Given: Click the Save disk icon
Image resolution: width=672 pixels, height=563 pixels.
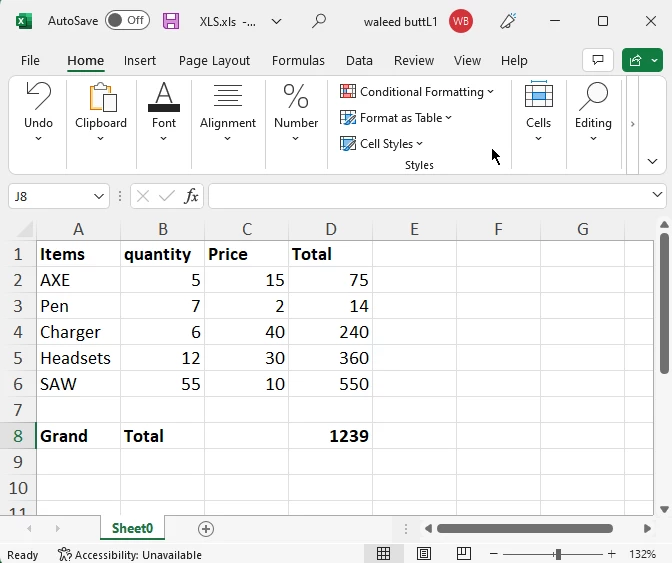Looking at the screenshot, I should pos(171,21).
